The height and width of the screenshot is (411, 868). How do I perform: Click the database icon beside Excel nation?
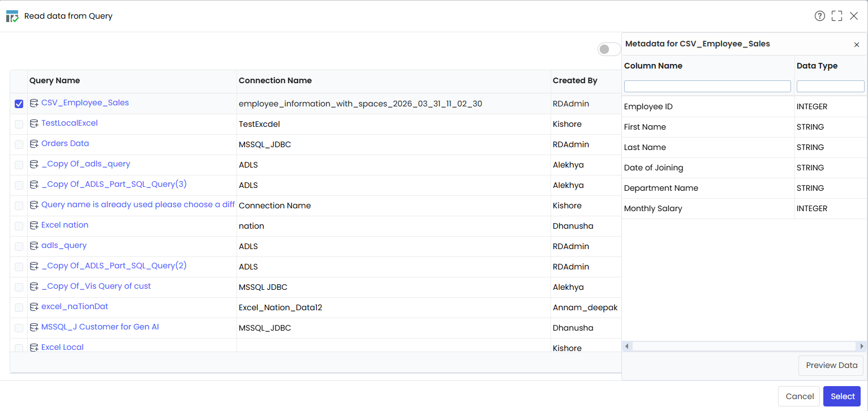tap(34, 225)
